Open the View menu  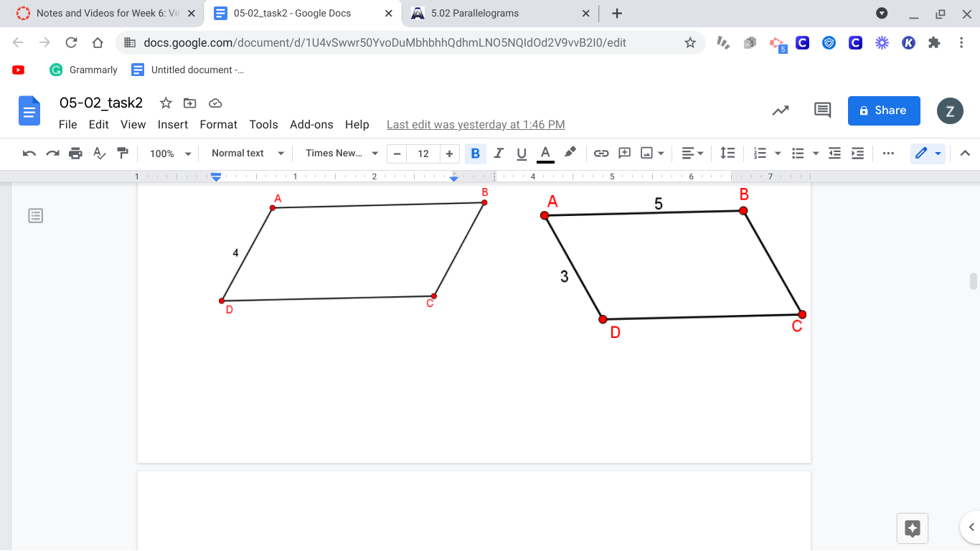pos(133,125)
